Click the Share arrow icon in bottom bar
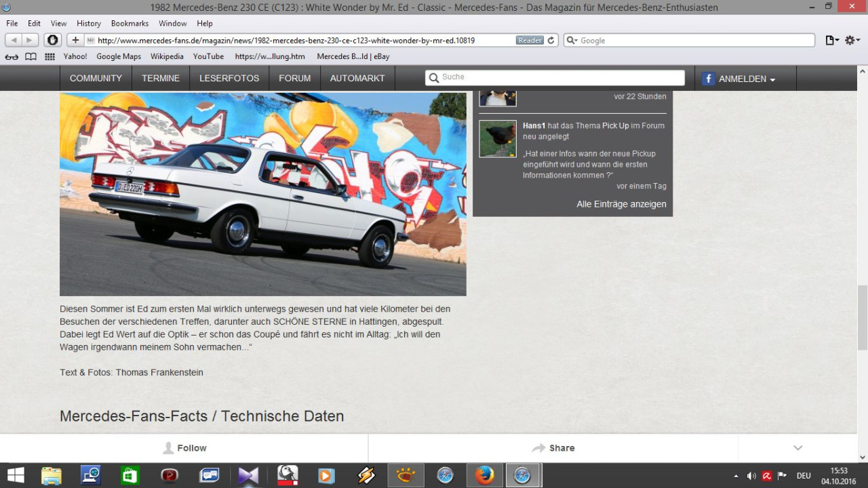This screenshot has height=488, width=868. point(538,448)
